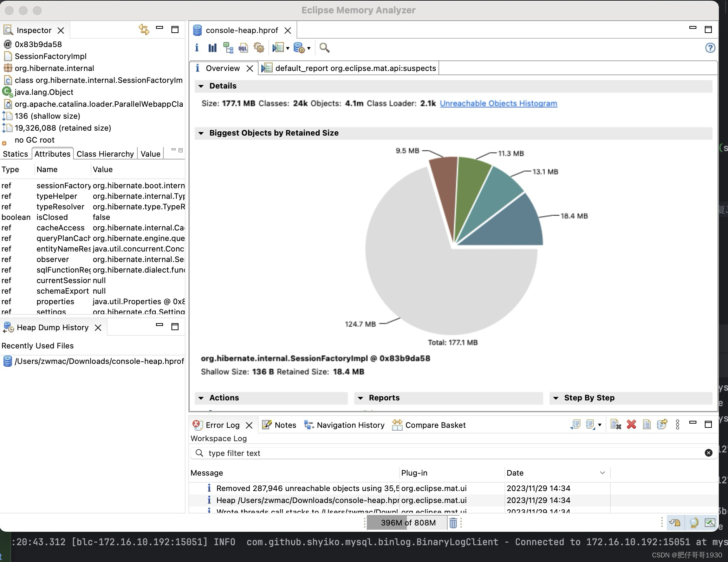The height and width of the screenshot is (562, 728).
Task: Click the Import Log icon in Error Log
Action: pos(590,425)
